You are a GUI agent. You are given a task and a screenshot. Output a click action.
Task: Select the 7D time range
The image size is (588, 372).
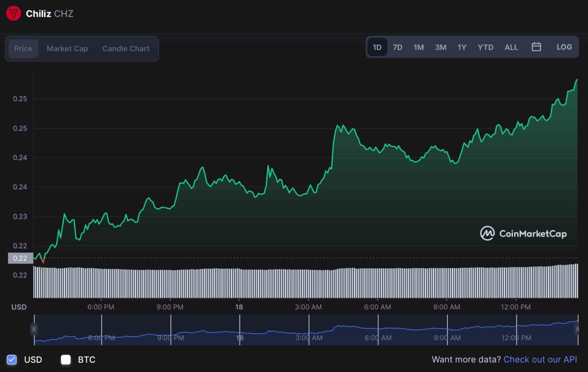(x=397, y=47)
